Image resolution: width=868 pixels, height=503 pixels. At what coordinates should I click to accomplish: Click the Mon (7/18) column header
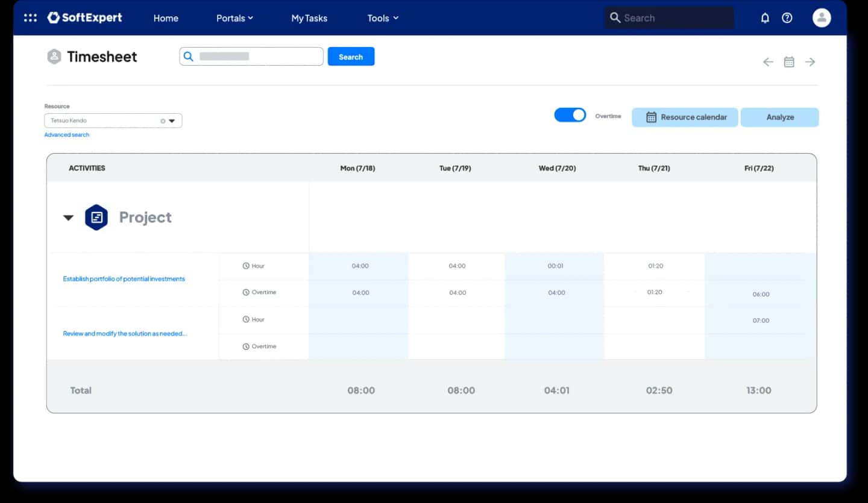tap(357, 168)
